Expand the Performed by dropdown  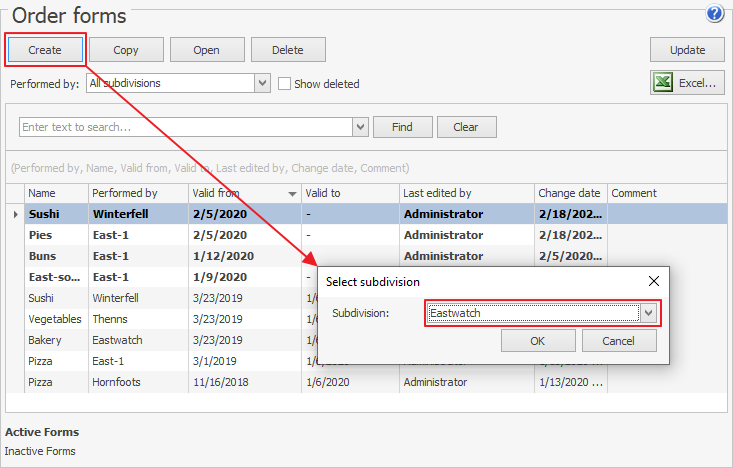click(262, 84)
